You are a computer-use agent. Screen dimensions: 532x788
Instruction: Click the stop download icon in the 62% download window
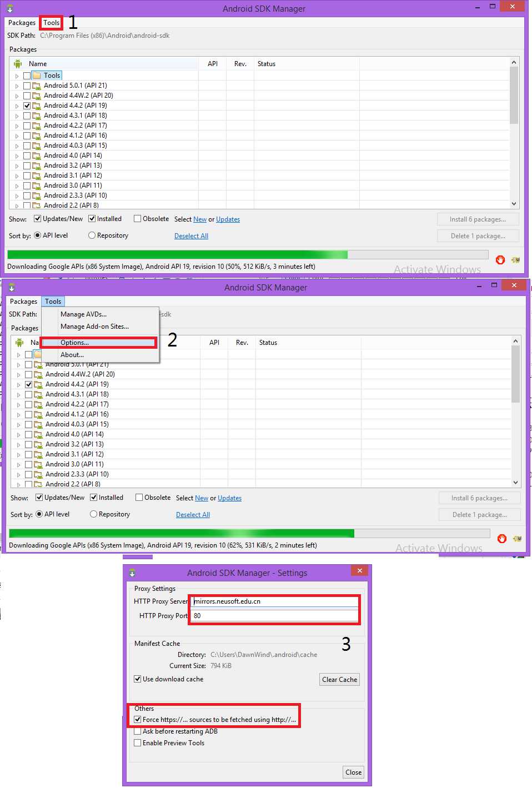(x=502, y=539)
